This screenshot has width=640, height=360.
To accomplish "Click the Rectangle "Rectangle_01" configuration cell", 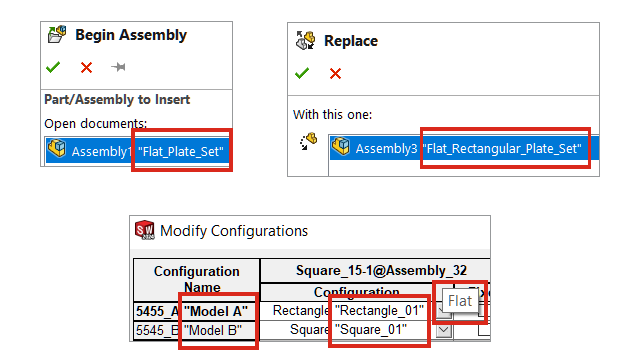I will tap(348, 311).
